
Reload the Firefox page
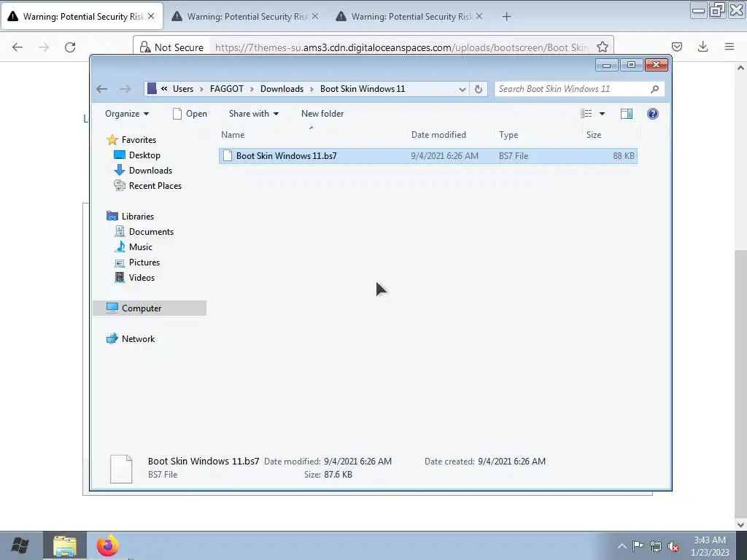(70, 47)
